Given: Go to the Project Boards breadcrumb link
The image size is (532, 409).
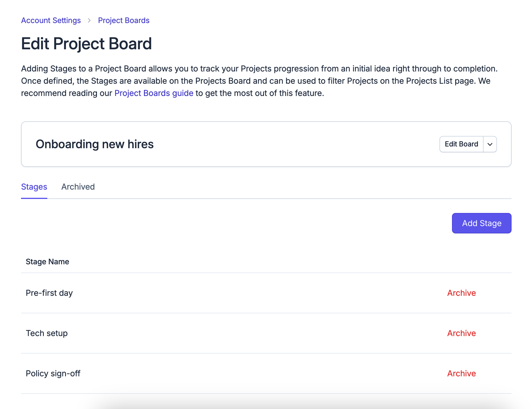Looking at the screenshot, I should tap(124, 20).
